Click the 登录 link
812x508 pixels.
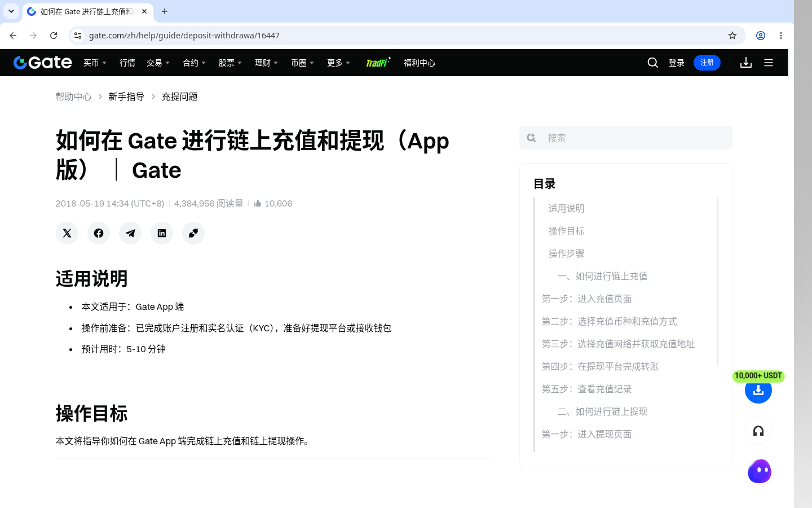pyautogui.click(x=677, y=63)
